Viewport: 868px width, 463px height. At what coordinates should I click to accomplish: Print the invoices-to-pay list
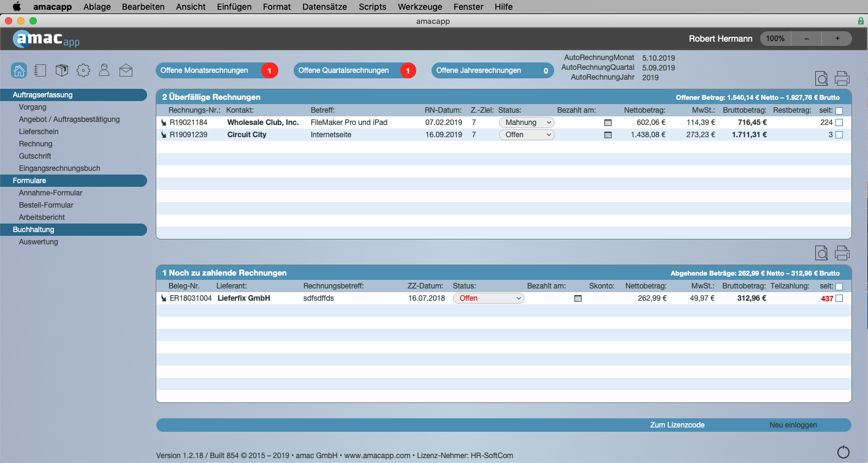(842, 253)
